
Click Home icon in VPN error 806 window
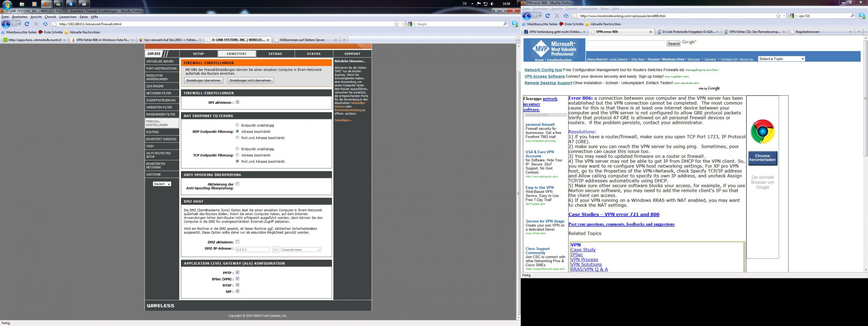tap(566, 16)
